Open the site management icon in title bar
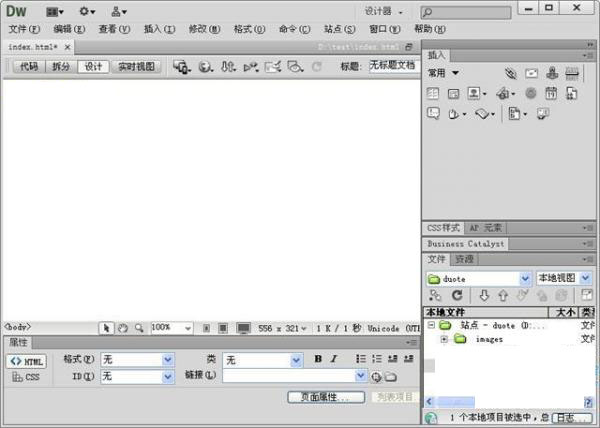This screenshot has width=600, height=428. click(x=118, y=11)
